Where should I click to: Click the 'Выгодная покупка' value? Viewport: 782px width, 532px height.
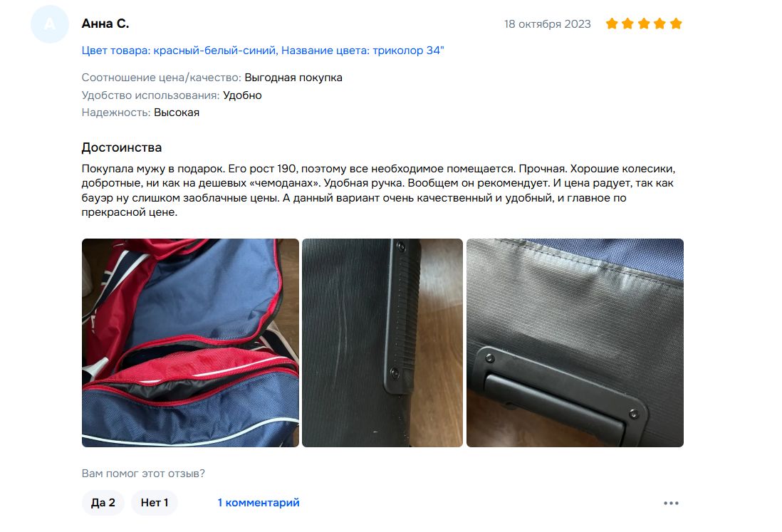(293, 78)
